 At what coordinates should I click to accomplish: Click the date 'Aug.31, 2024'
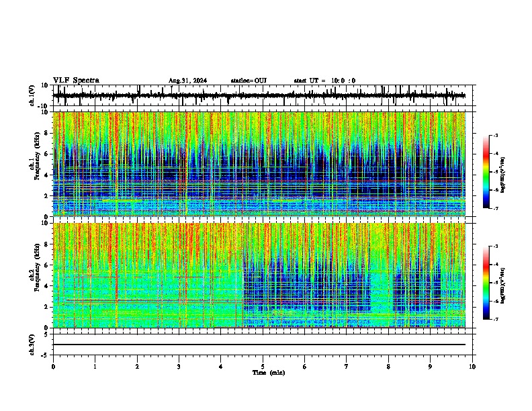point(187,81)
